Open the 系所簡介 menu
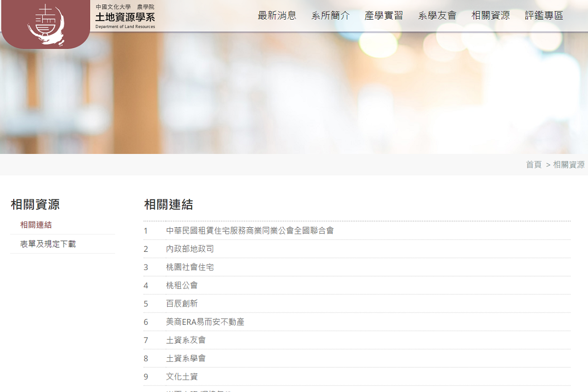 point(330,16)
